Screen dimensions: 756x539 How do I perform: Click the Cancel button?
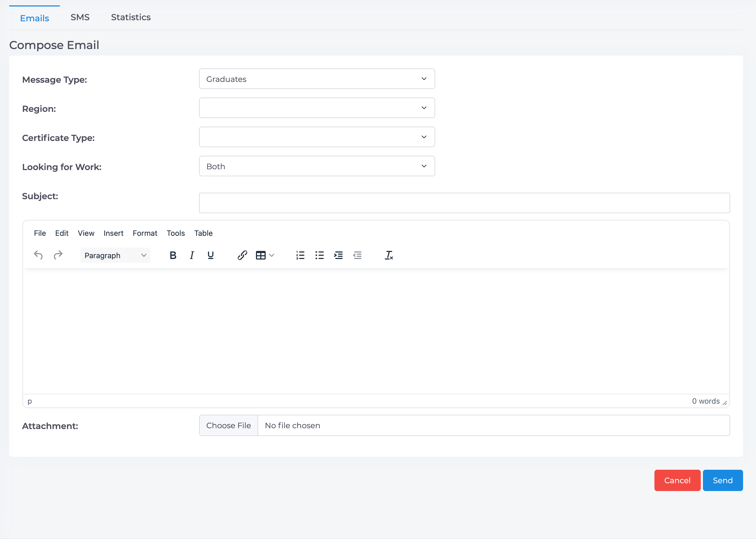[677, 480]
